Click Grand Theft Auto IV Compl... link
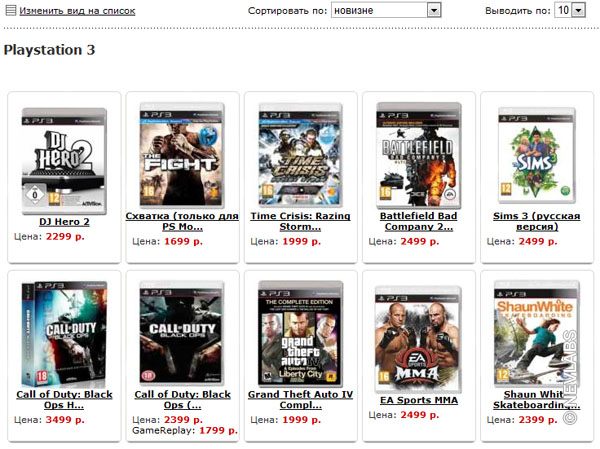The width and height of the screenshot is (600, 449). pos(300,400)
